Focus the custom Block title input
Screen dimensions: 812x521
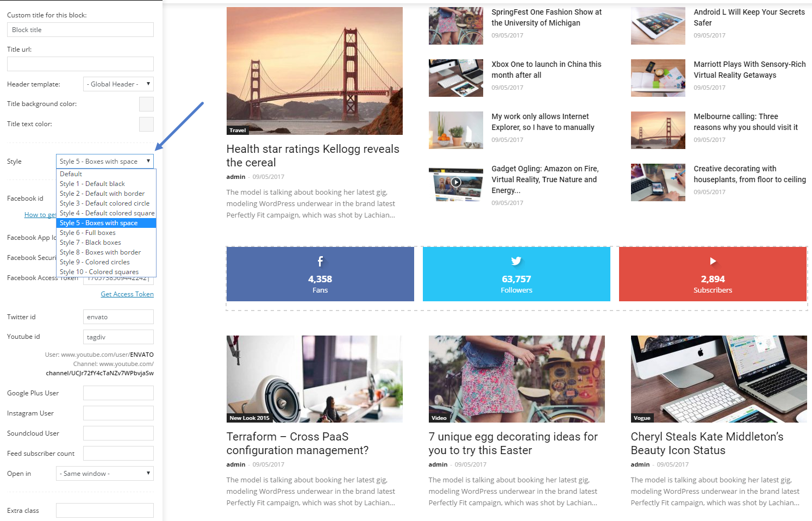pos(80,30)
